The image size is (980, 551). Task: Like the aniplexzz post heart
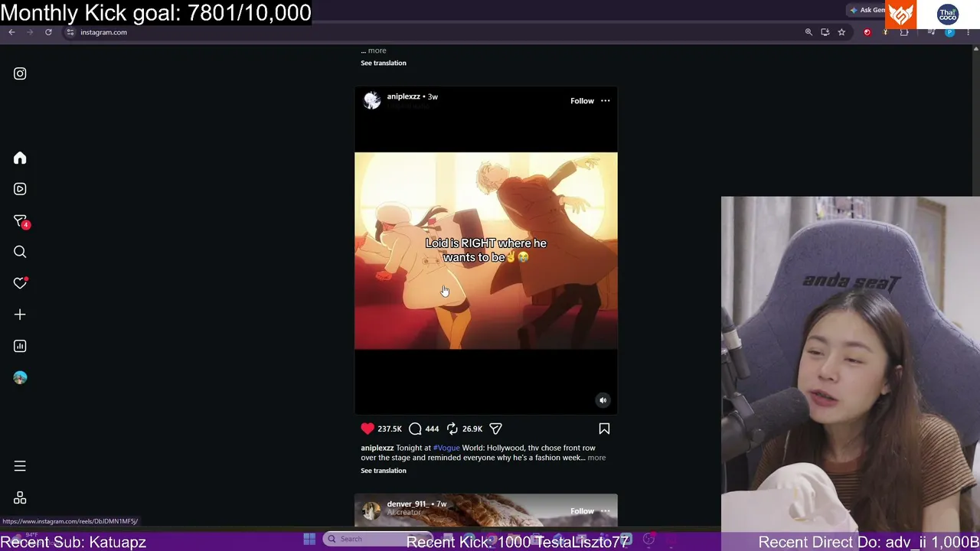367,429
